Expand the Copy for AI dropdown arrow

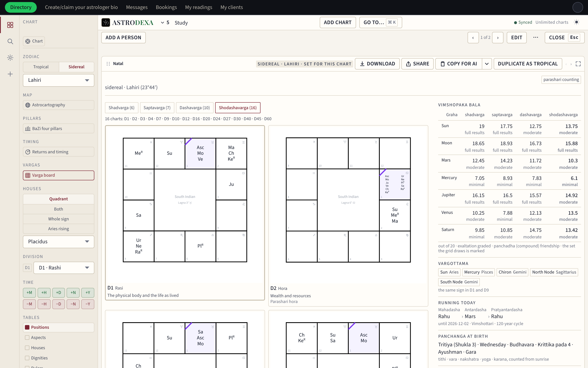click(x=487, y=64)
